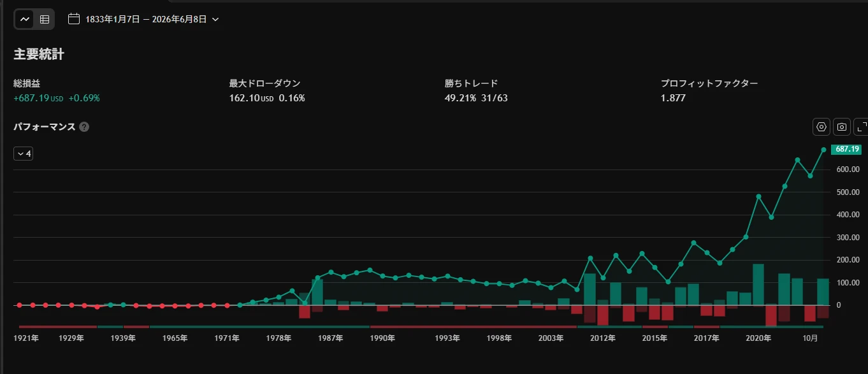The width and height of the screenshot is (868, 374).
Task: Click the 主要統計 heading
Action: 39,55
